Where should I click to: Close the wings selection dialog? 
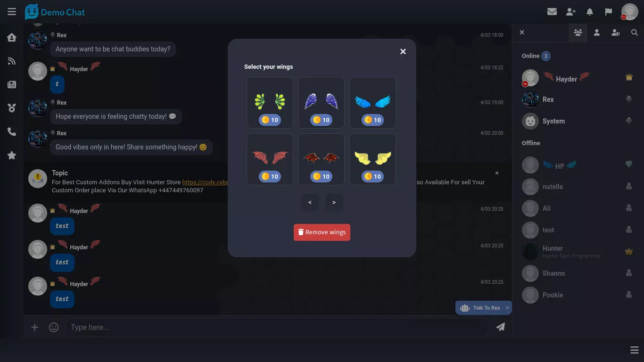[x=403, y=51]
